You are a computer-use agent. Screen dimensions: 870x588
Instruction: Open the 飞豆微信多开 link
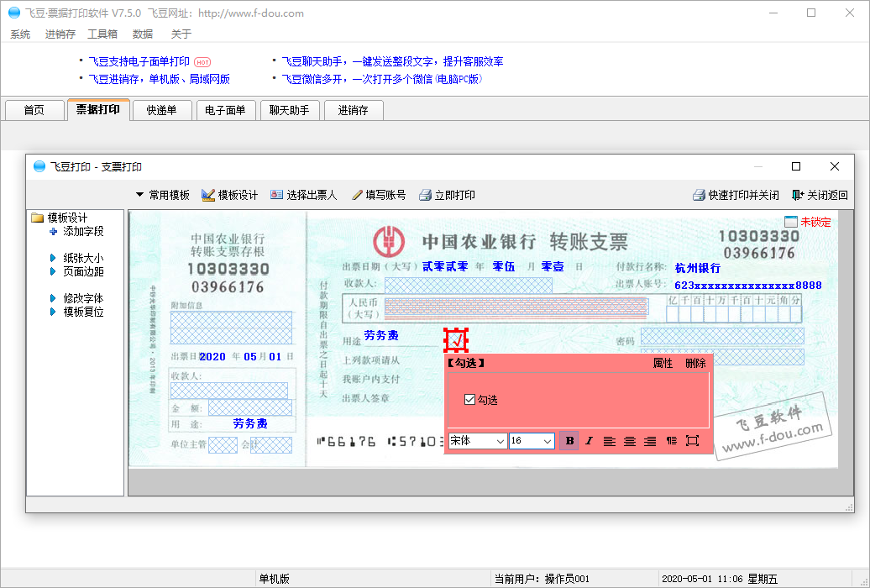[382, 80]
